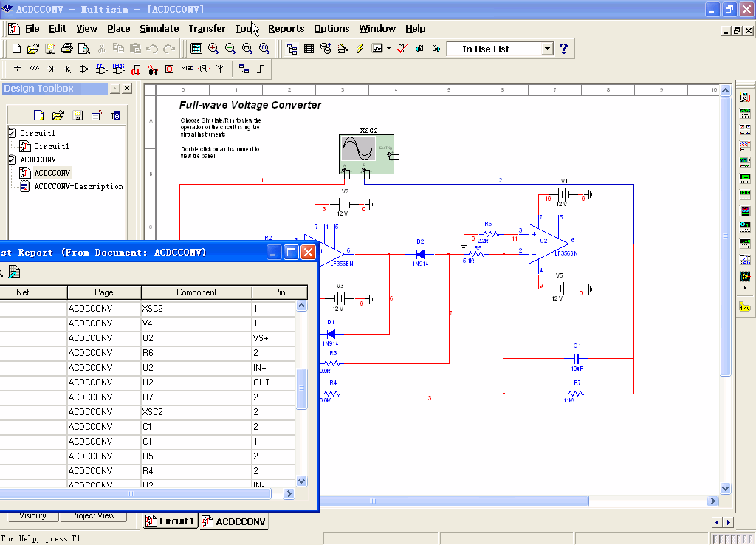Create a new file from main toolbar
Image resolution: width=756 pixels, height=545 pixels.
16,49
